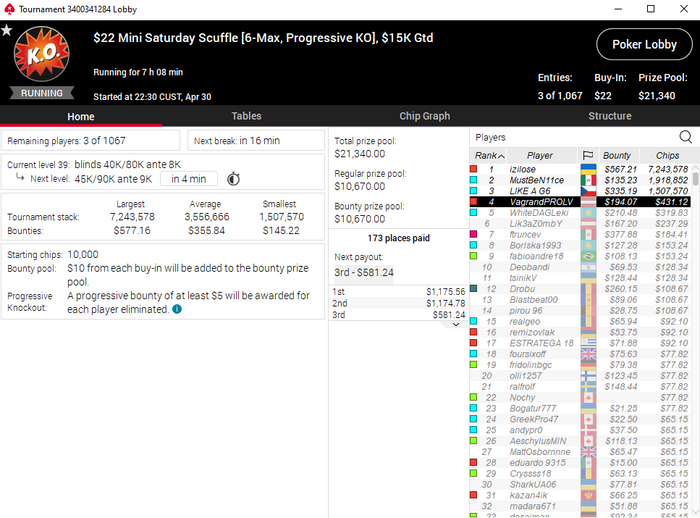Select player eduardo 9315
Viewport: 700px width, 518px height.
(x=579, y=463)
